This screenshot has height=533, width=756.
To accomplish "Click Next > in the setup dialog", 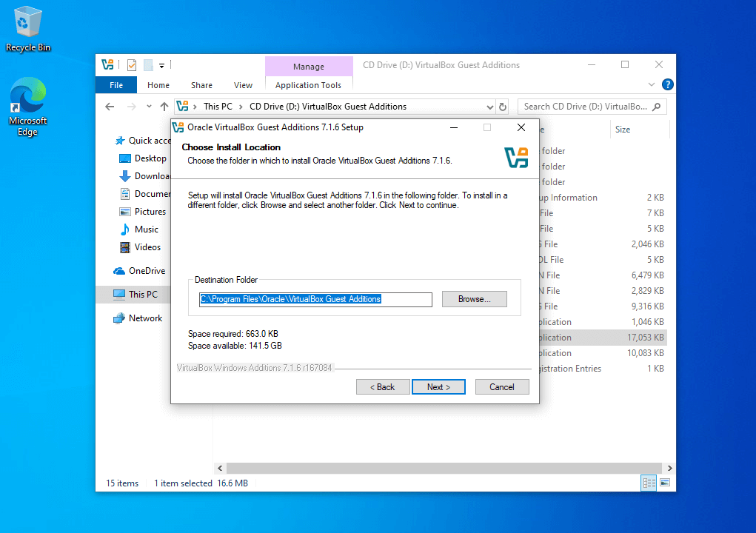I will [439, 387].
